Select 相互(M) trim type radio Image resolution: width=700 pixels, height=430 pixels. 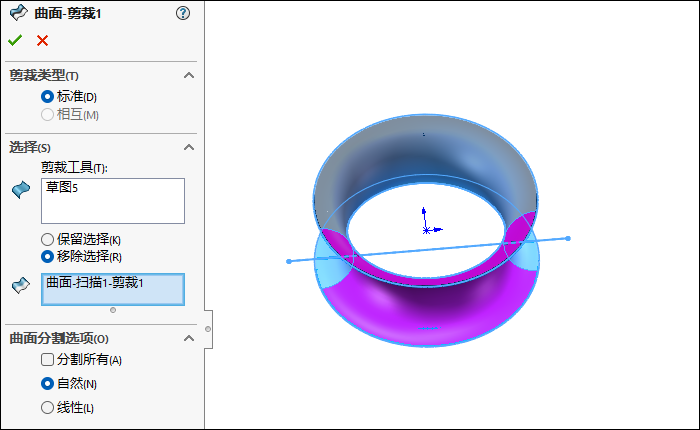(x=47, y=115)
